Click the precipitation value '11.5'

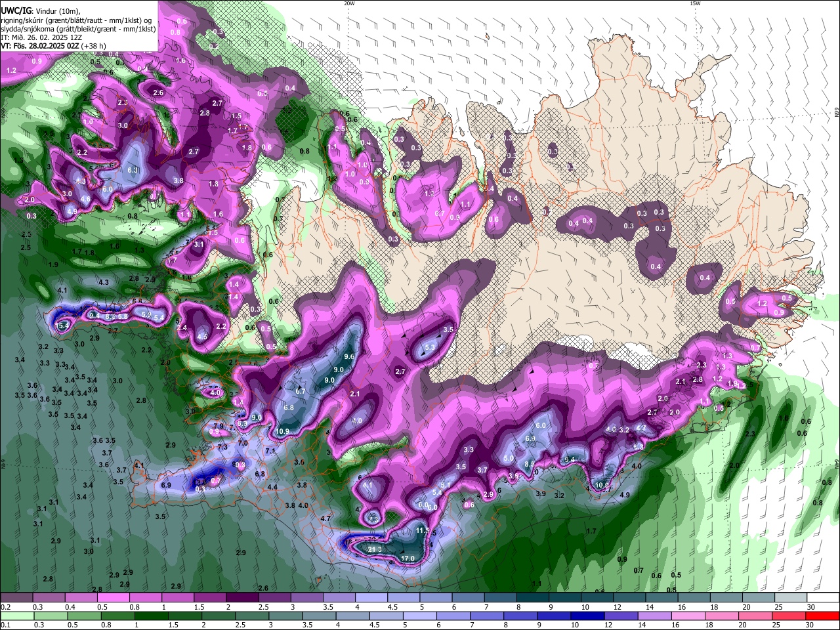(423, 530)
